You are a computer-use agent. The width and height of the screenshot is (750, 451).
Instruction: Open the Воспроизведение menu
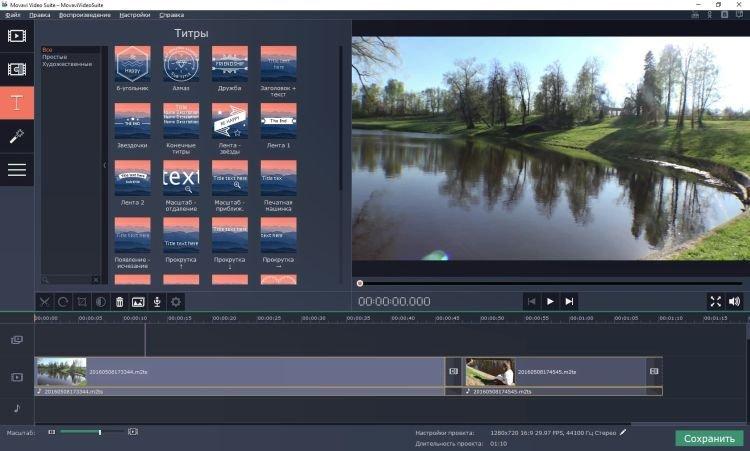tap(85, 15)
